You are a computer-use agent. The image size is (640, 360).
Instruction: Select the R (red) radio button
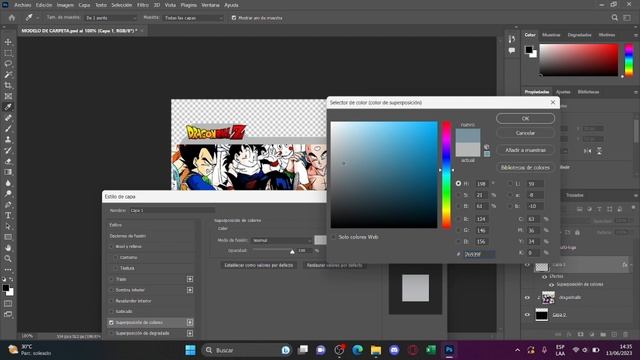(458, 219)
